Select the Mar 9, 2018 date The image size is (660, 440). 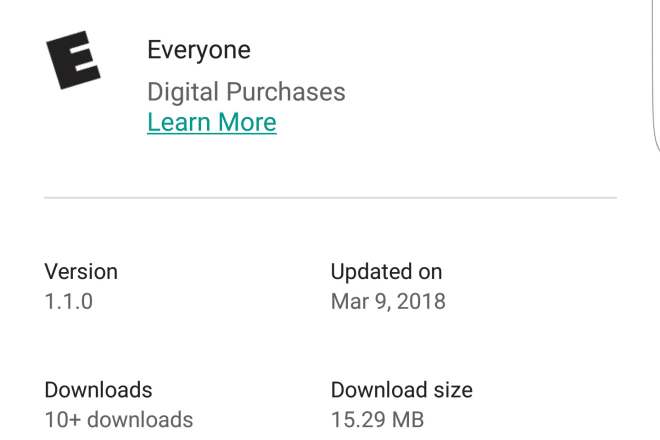388,301
